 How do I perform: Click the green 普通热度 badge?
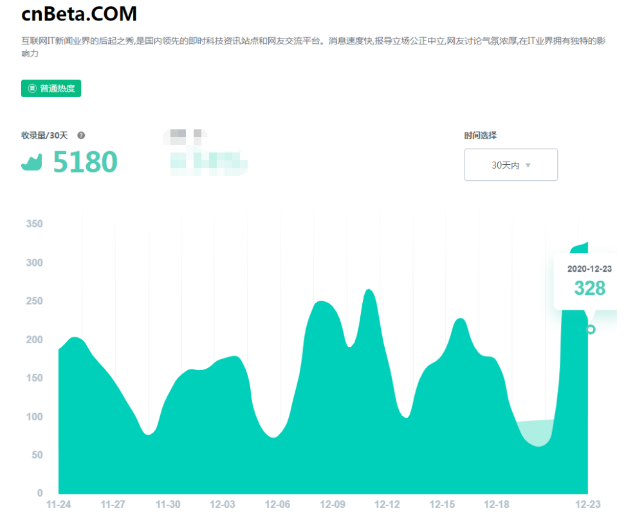[51, 88]
